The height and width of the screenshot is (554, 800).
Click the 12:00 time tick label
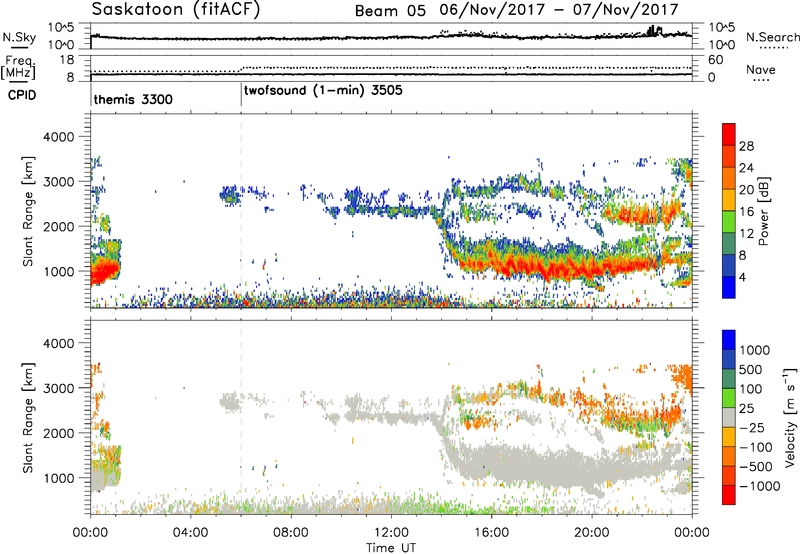click(x=391, y=533)
